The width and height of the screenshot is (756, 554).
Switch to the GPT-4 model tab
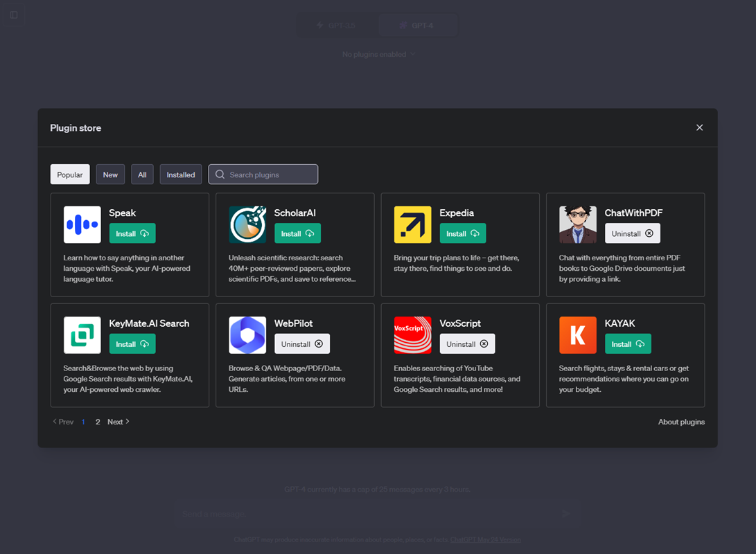click(418, 26)
